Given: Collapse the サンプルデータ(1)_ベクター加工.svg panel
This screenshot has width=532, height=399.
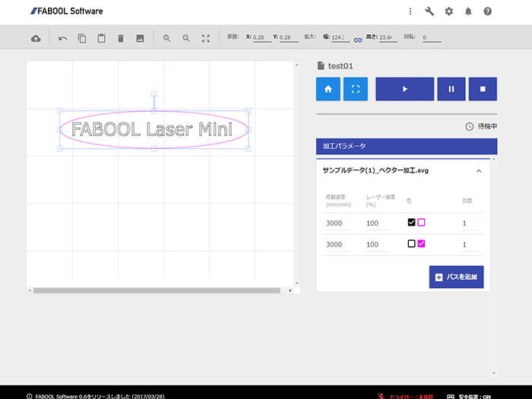Looking at the screenshot, I should (479, 171).
